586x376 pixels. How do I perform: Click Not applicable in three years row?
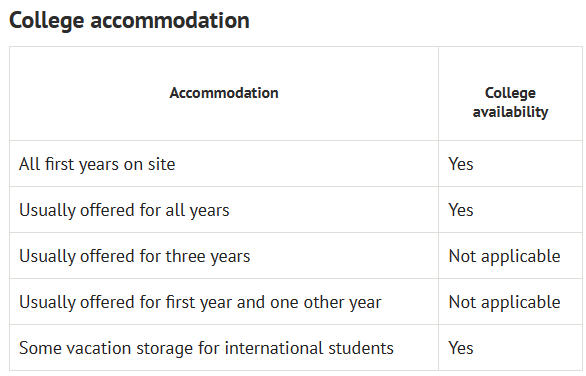504,256
